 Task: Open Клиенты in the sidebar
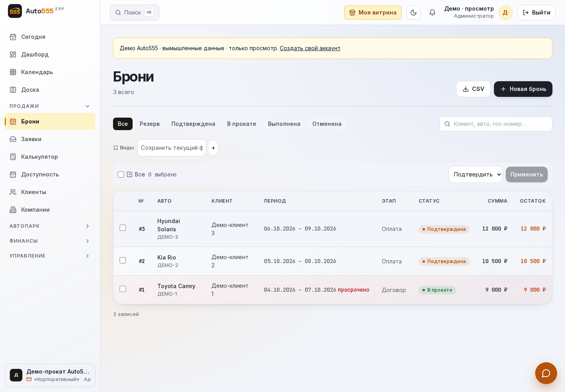pos(50,192)
